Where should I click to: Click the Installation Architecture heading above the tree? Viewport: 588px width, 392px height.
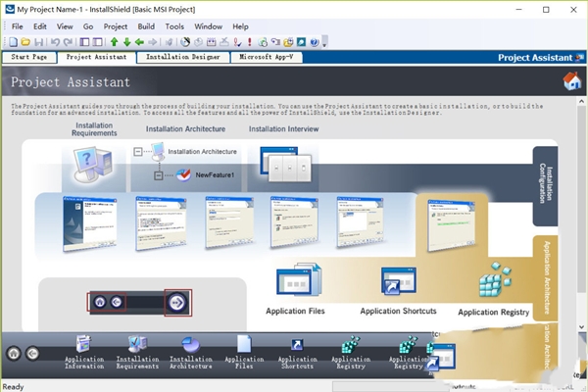(x=185, y=129)
